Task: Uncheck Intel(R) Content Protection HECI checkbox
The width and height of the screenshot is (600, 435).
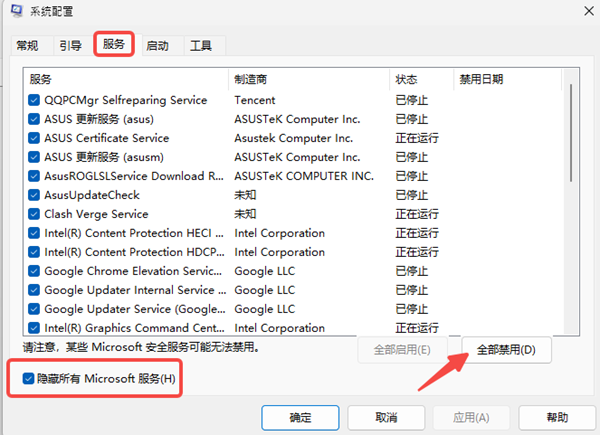Action: 34,233
